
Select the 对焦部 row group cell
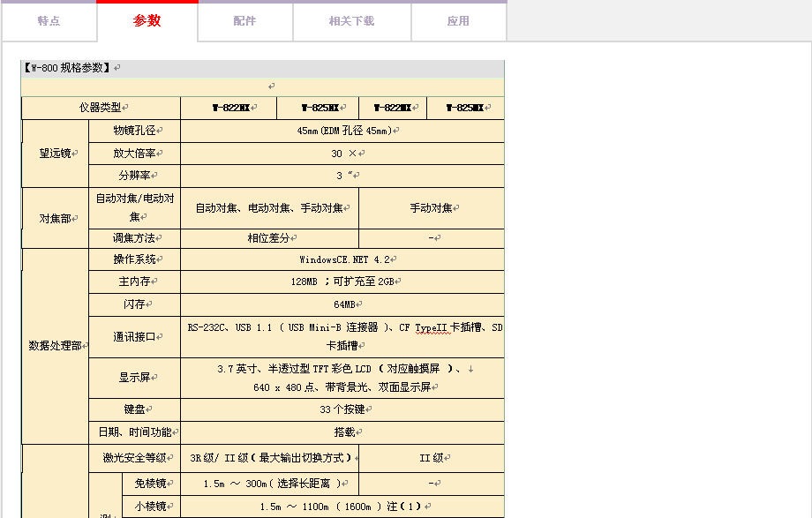55,218
